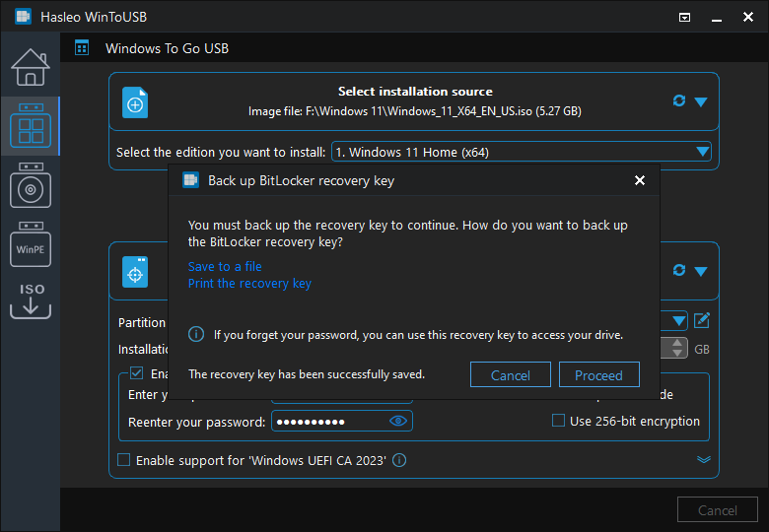The width and height of the screenshot is (769, 532).
Task: Expand advanced options double chevron
Action: pyautogui.click(x=704, y=459)
